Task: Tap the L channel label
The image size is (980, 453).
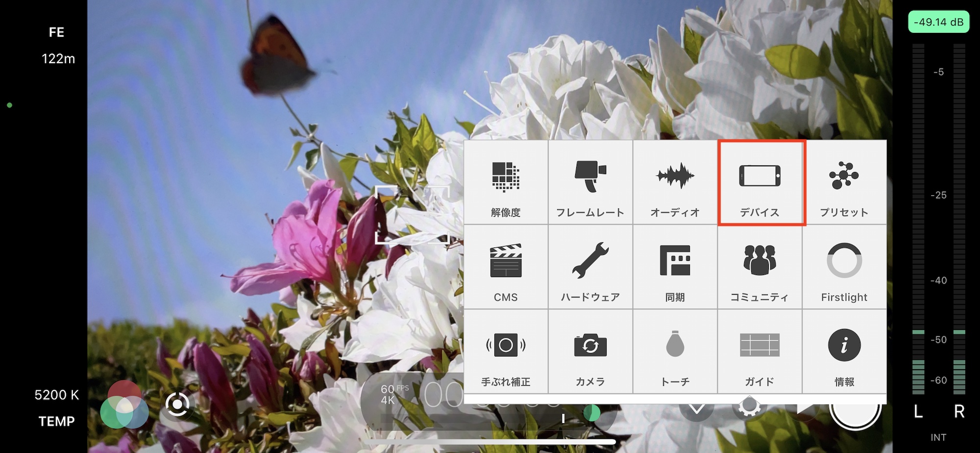Action: coord(918,412)
